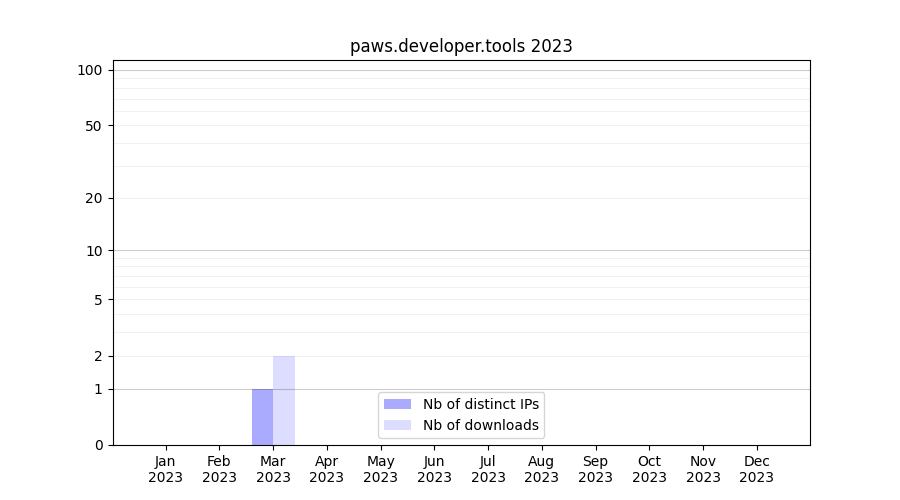The image size is (900, 500).
Task: Select the light blue downloads bar for March
Action: pos(284,400)
